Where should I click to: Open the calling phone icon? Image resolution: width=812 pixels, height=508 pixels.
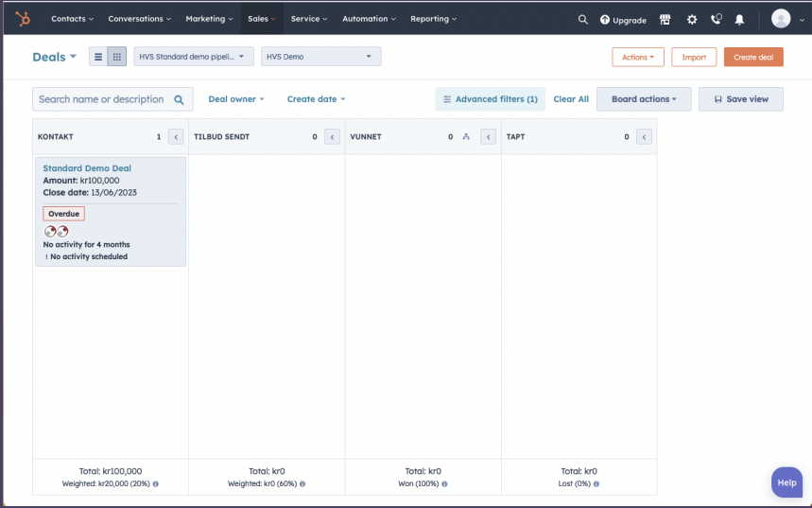[x=716, y=19]
